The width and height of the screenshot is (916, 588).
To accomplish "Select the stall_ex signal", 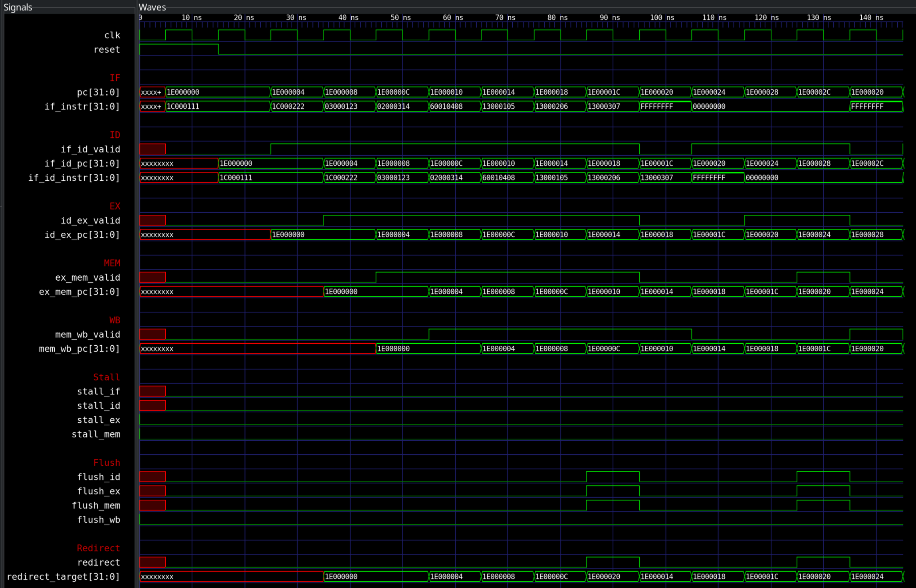I will point(98,420).
